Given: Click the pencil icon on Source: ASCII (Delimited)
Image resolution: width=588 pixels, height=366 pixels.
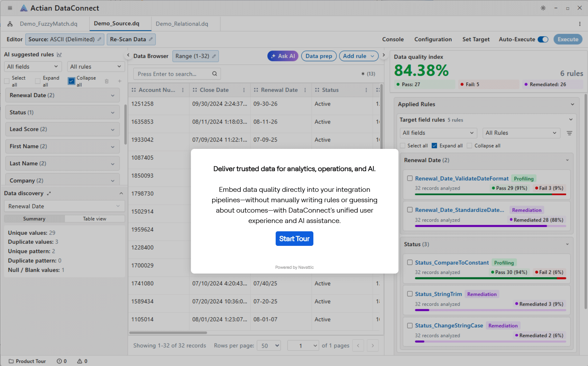Looking at the screenshot, I should coord(99,39).
